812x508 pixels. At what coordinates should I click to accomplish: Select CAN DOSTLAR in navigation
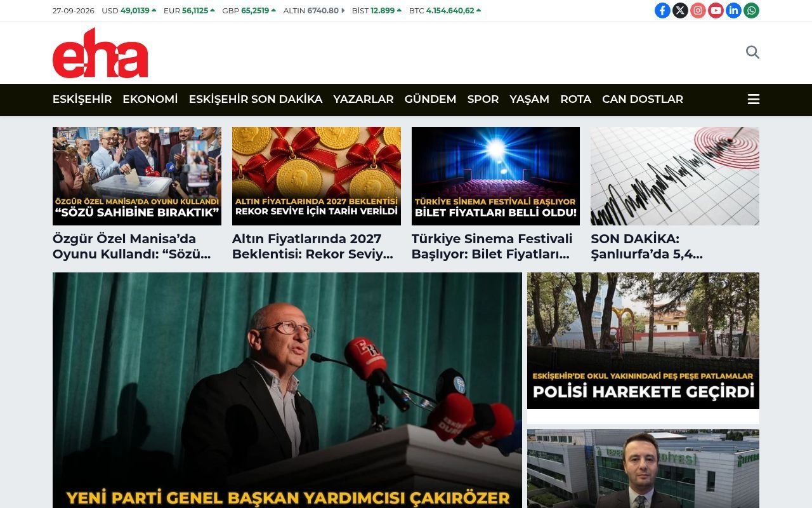(643, 99)
